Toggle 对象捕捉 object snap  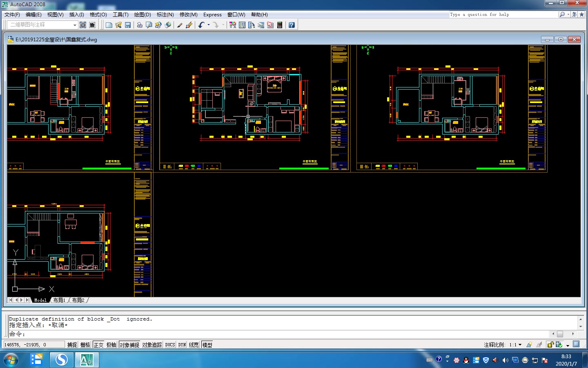[129, 345]
